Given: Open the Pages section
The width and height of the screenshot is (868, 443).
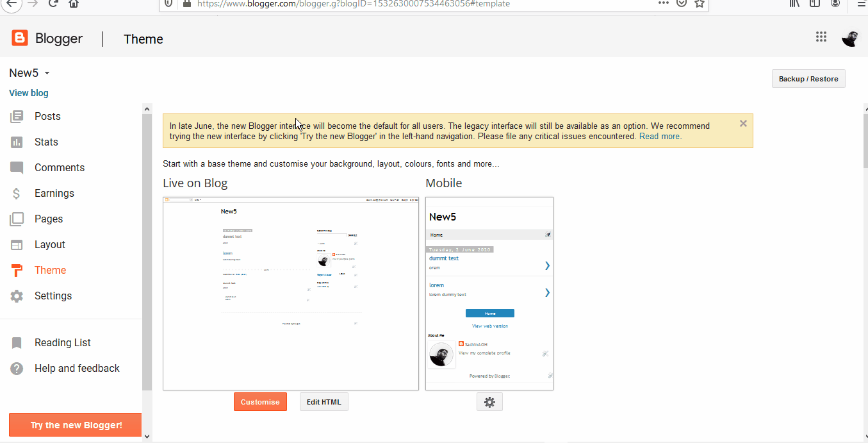Looking at the screenshot, I should 49,219.
